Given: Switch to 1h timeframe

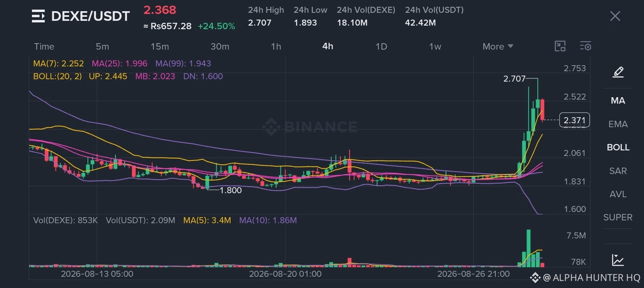Looking at the screenshot, I should pyautogui.click(x=276, y=46).
